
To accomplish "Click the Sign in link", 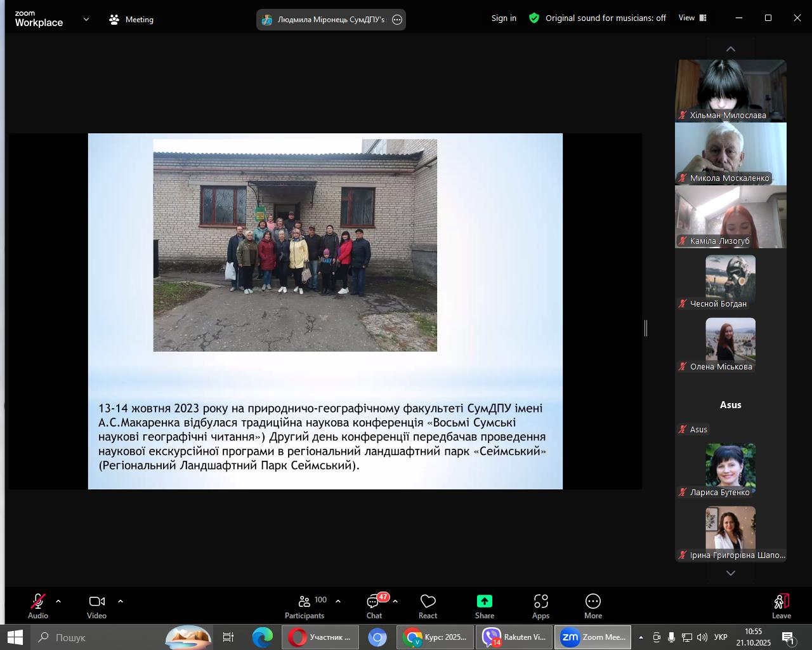I will click(504, 18).
